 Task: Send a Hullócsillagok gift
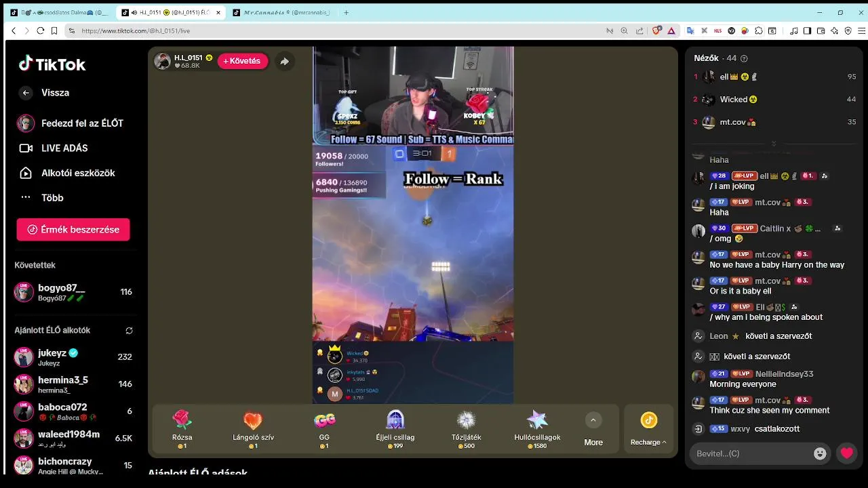tap(537, 429)
